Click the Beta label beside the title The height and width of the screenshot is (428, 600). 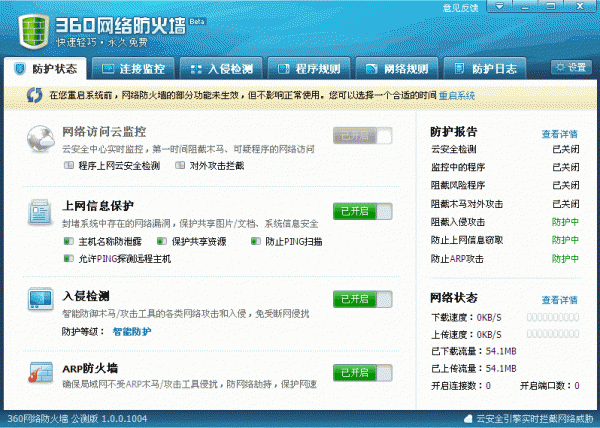pos(197,21)
